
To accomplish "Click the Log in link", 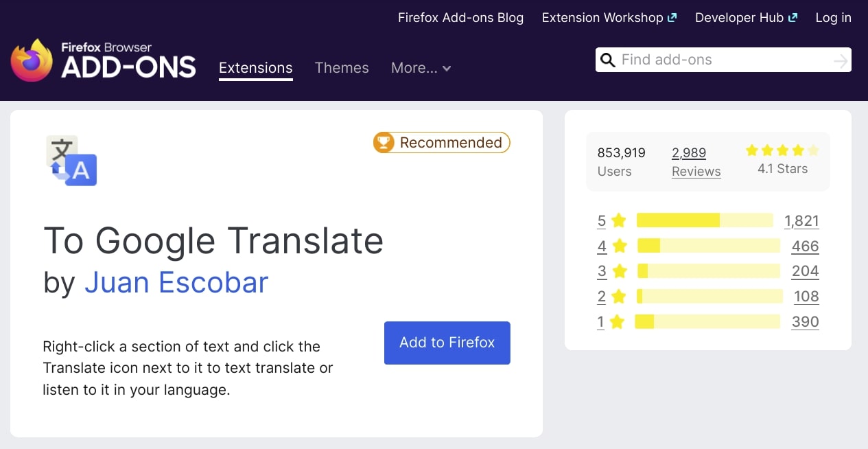I will click(x=833, y=17).
